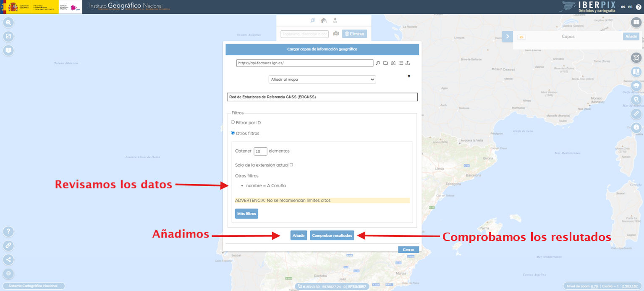Click the help question mark in header
This screenshot has width=644, height=291.
(x=639, y=7)
